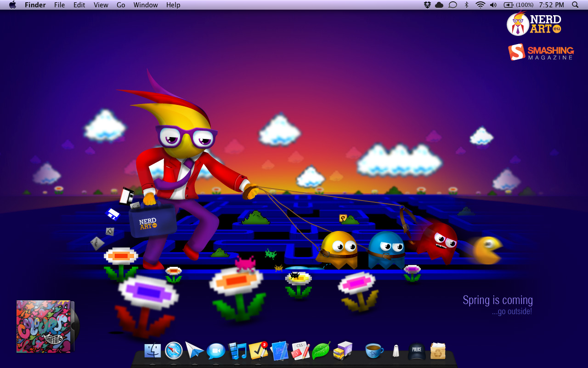Open the speech bubble chat status icon
588x368 pixels.
(x=452, y=5)
